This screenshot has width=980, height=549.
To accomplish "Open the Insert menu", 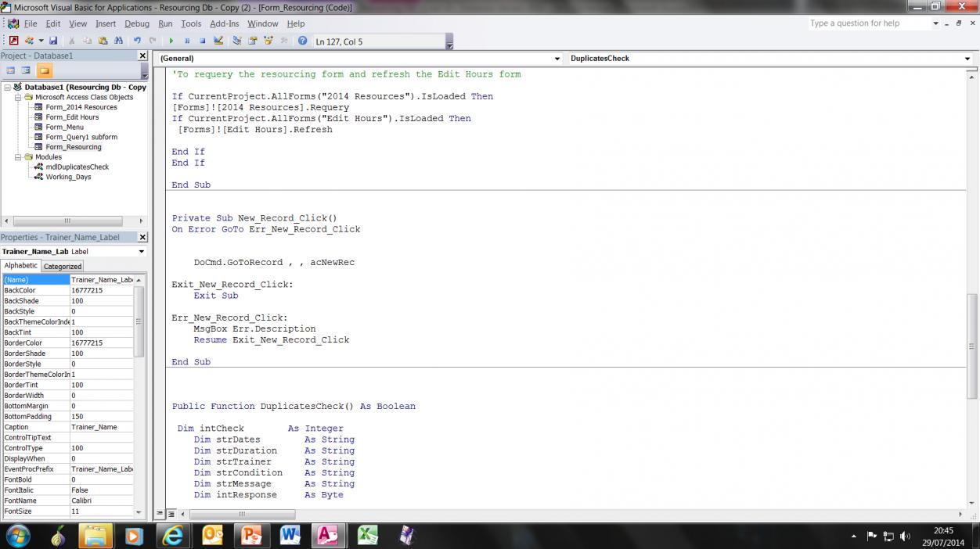I will pyautogui.click(x=106, y=23).
